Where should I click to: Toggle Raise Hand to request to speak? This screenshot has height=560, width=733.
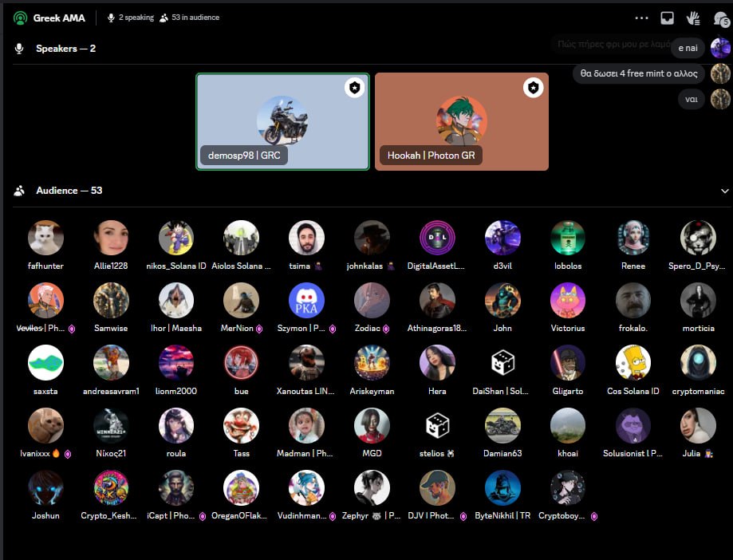click(x=692, y=18)
